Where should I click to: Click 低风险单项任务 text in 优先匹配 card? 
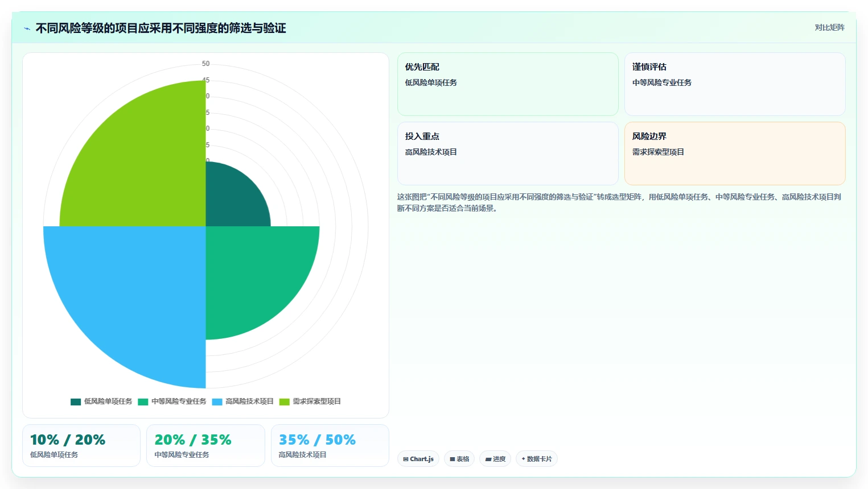click(x=431, y=82)
